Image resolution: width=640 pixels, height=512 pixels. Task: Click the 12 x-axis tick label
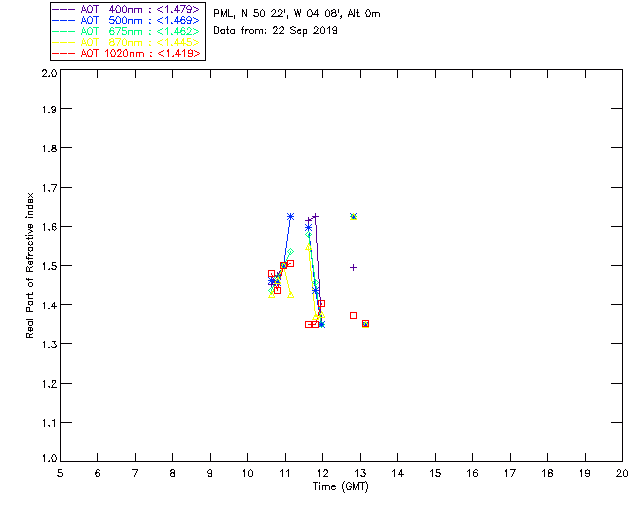pos(322,473)
